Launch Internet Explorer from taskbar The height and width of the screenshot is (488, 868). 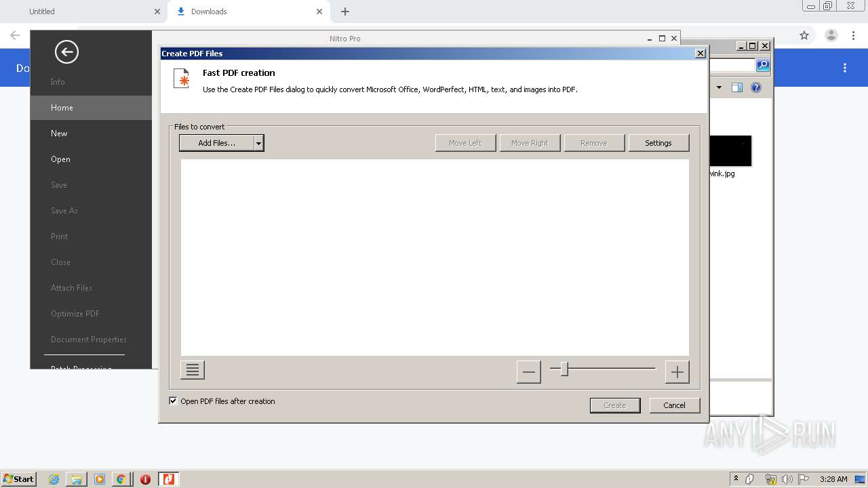pos(54,479)
